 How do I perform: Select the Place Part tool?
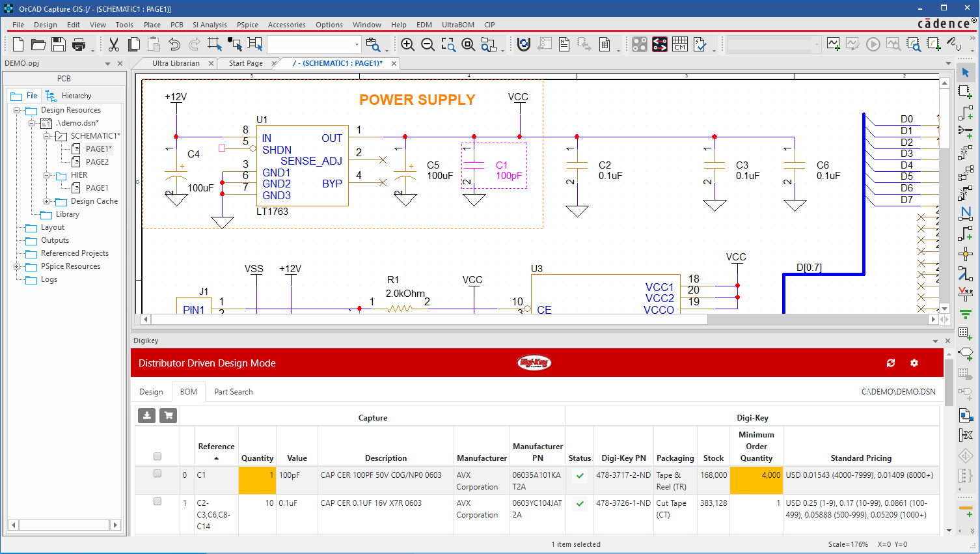(x=966, y=92)
